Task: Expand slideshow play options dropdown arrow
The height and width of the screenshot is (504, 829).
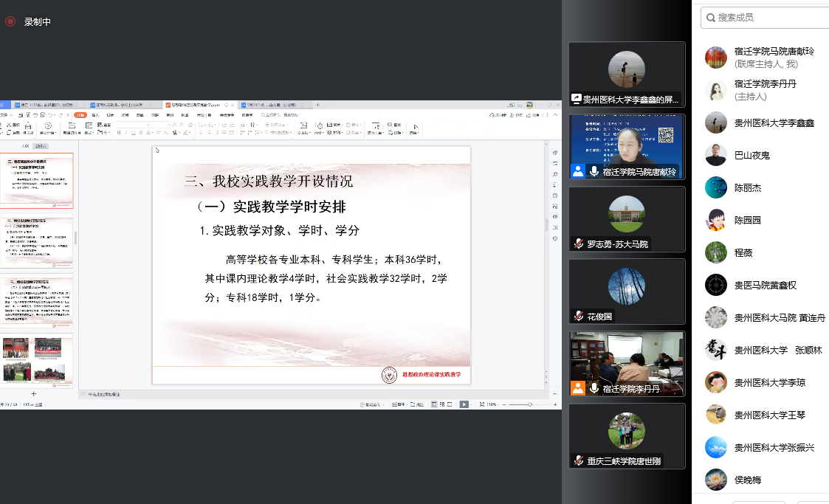Action: pos(472,404)
